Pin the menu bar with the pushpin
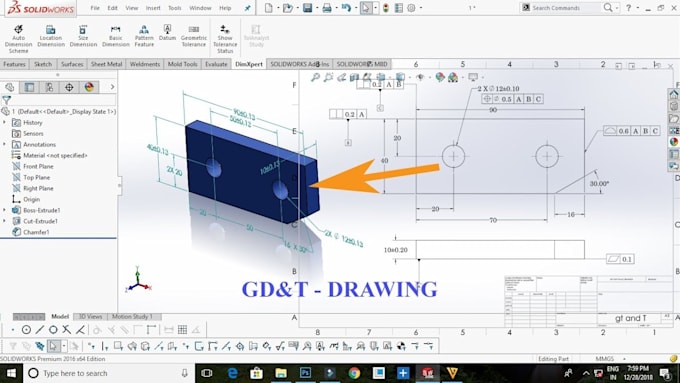The width and height of the screenshot is (680, 383). point(247,8)
